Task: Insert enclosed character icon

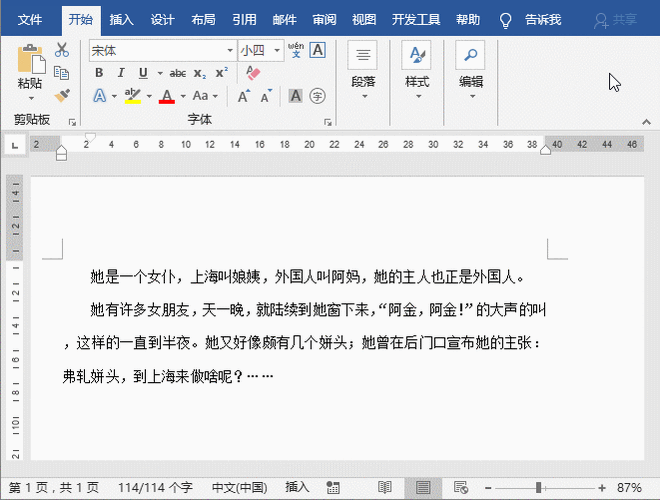Action: click(317, 96)
